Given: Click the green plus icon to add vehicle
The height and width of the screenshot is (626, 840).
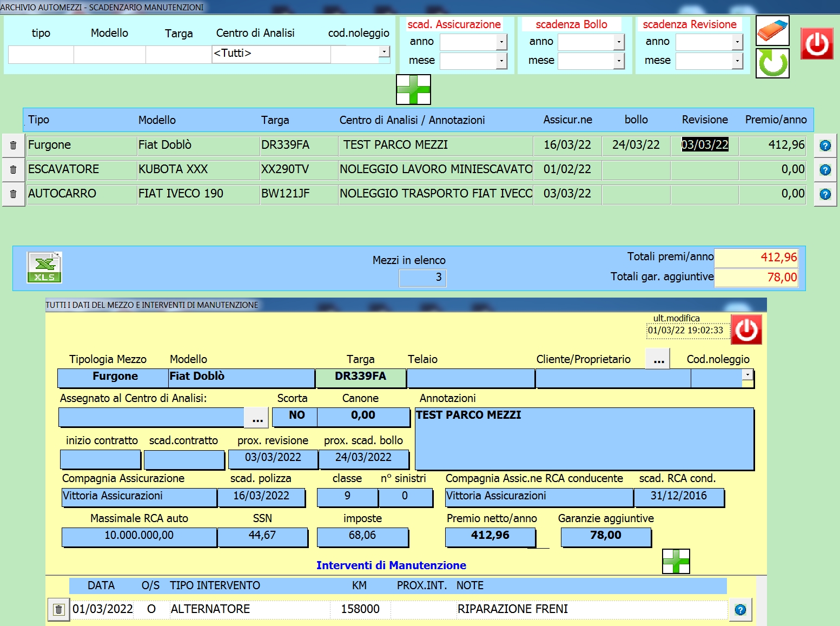Looking at the screenshot, I should point(413,89).
